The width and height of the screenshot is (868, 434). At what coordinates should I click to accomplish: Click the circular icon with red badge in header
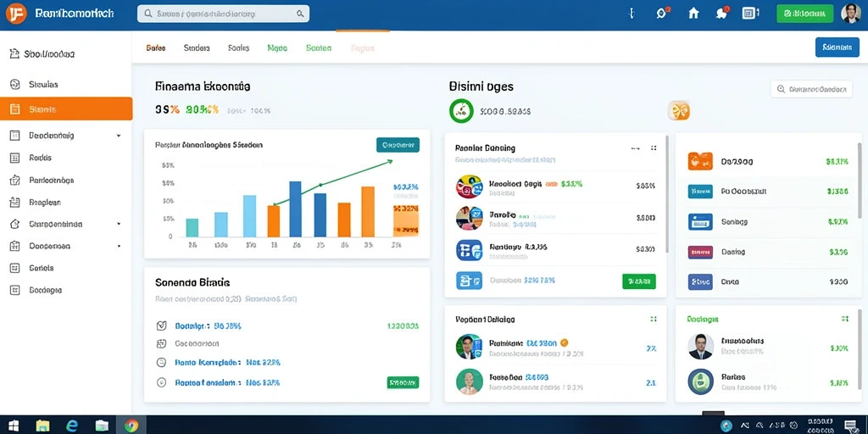pyautogui.click(x=662, y=14)
